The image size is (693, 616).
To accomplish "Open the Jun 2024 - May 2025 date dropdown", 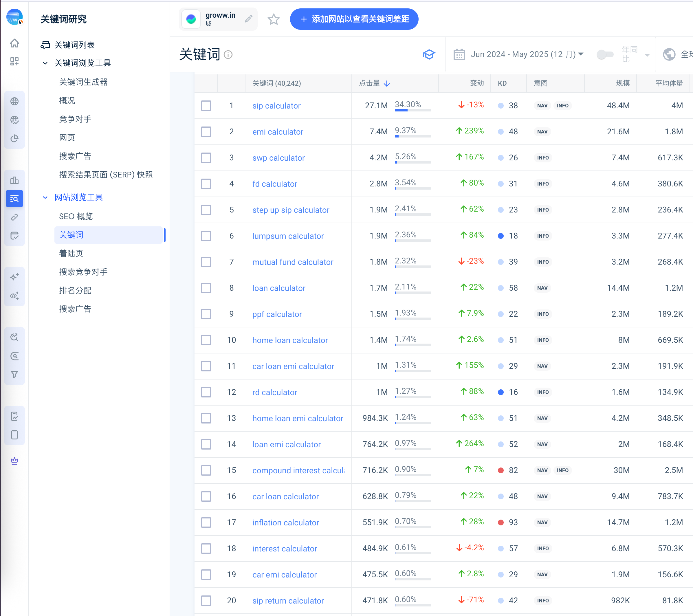I will (x=527, y=54).
